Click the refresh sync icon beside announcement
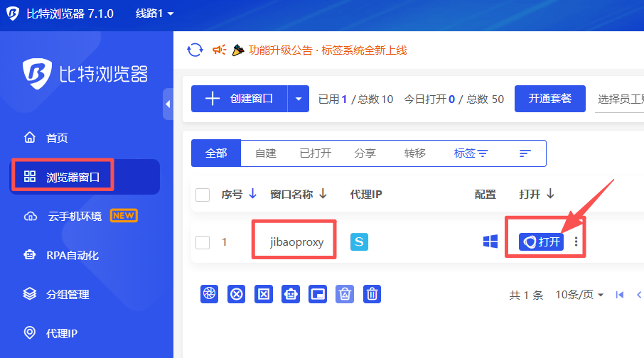Screen dimensions: 644x358 pos(194,50)
